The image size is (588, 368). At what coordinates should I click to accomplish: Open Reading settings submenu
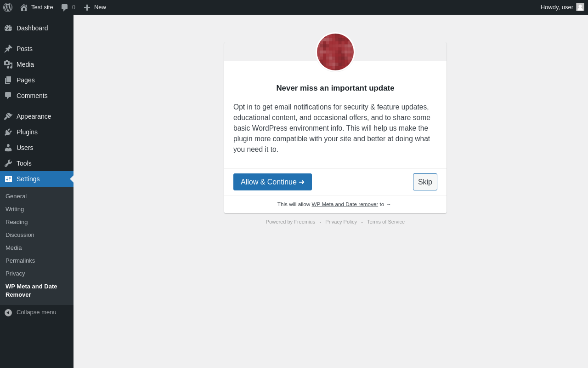(x=37, y=222)
